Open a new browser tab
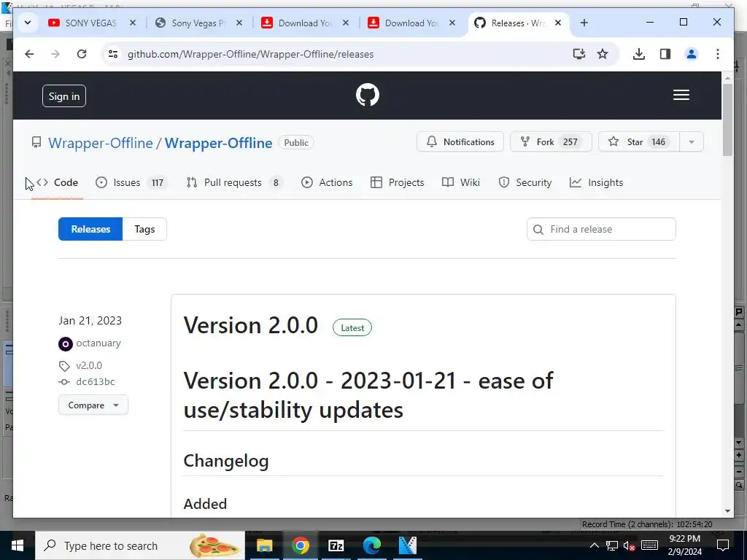 pos(584,23)
